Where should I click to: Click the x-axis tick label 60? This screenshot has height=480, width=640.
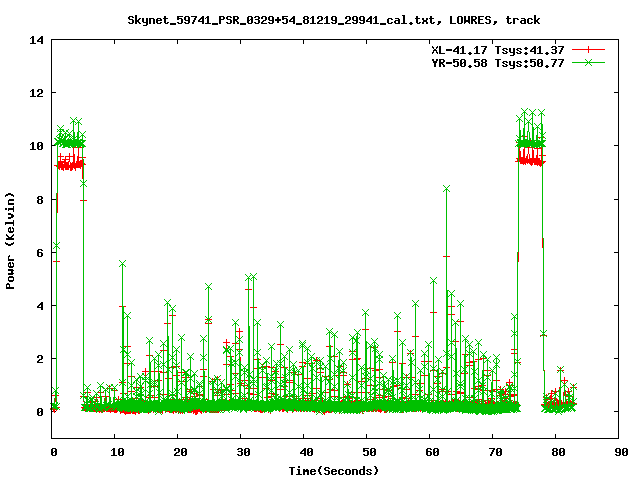tap(432, 452)
